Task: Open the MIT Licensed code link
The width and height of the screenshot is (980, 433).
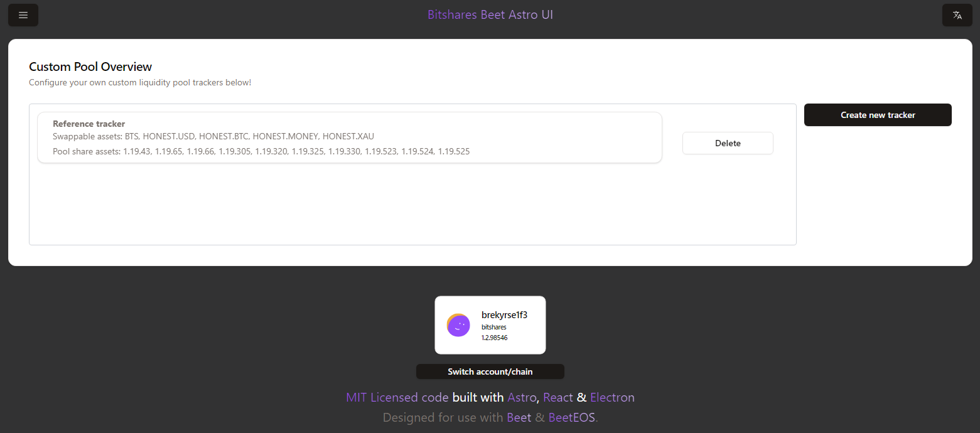Action: pos(397,397)
